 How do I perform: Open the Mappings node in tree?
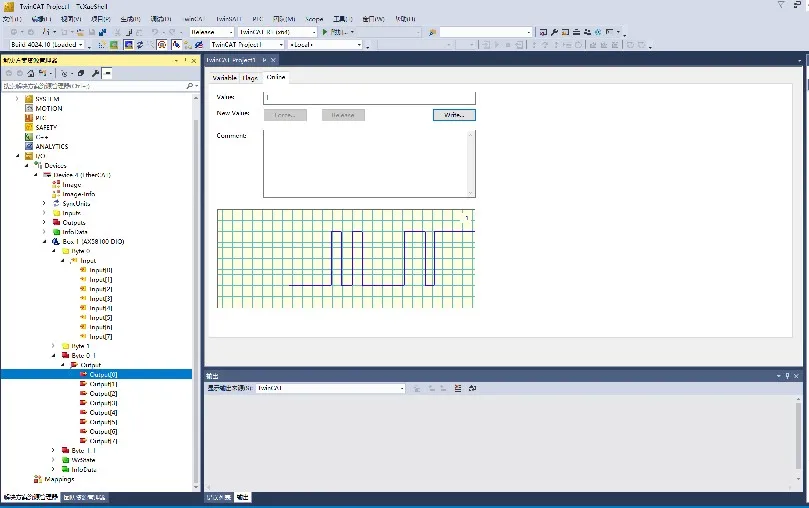coord(60,479)
